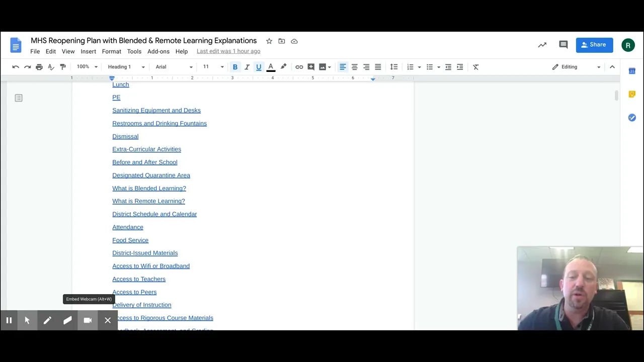Screen dimensions: 644x362
Task: Open zoom level 100% dropdown
Action: tap(87, 67)
